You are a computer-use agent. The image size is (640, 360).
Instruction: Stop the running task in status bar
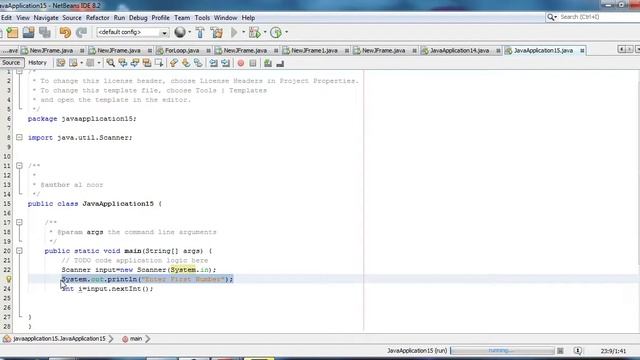click(560, 351)
